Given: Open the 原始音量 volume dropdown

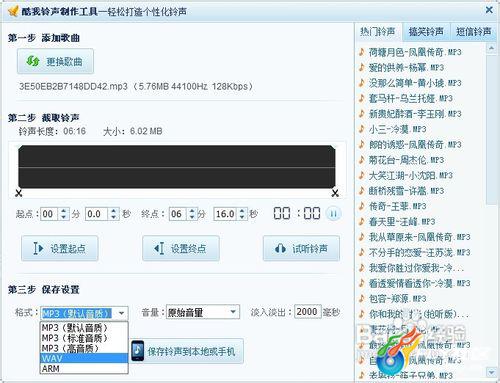Looking at the screenshot, I should [203, 312].
